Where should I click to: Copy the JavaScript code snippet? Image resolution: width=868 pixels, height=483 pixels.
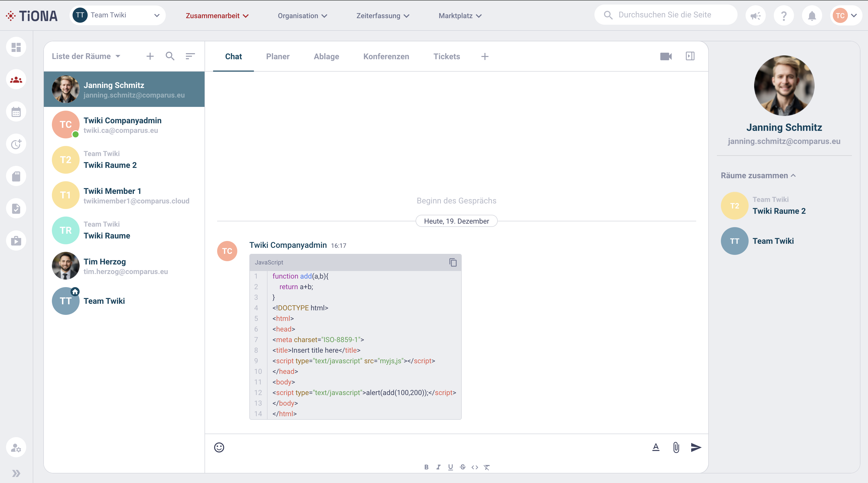453,262
